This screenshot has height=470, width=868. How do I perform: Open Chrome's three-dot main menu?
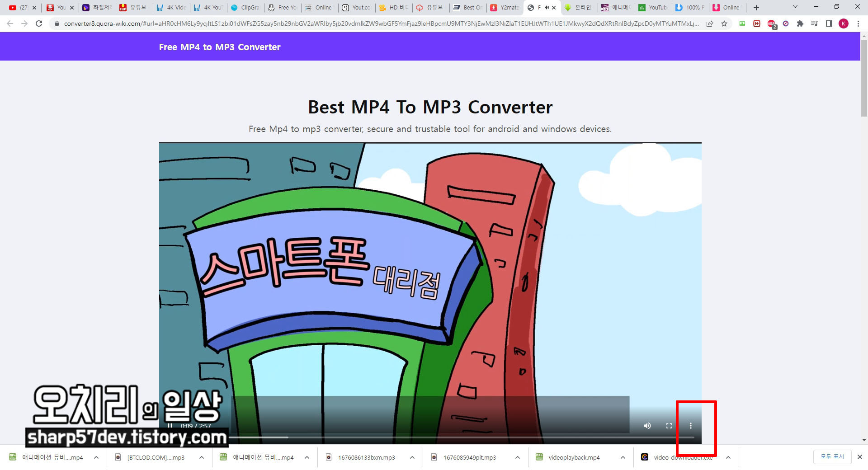(858, 23)
